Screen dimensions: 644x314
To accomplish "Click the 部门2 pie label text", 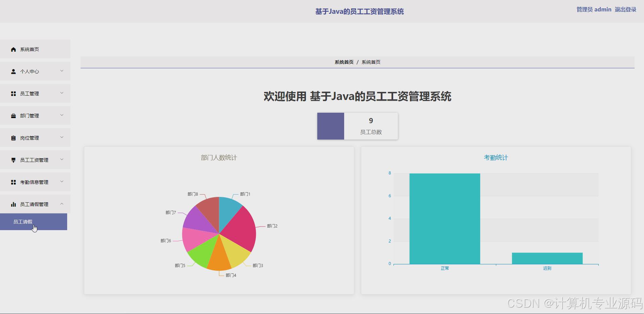I will 272,226.
